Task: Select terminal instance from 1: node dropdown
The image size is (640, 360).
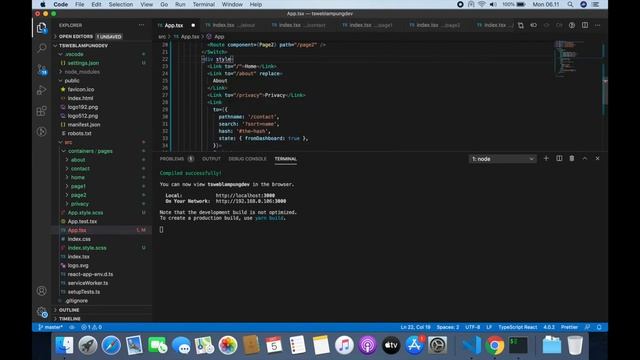Action: pyautogui.click(x=502, y=159)
